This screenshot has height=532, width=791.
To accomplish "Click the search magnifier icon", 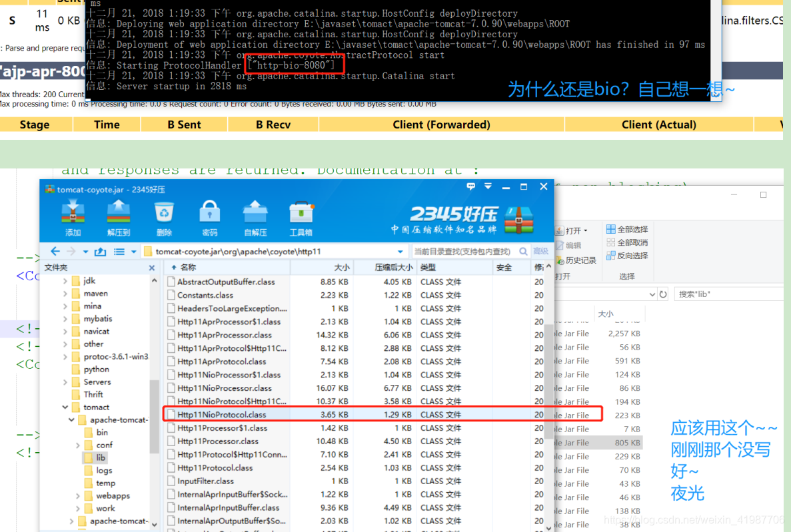I will [524, 251].
